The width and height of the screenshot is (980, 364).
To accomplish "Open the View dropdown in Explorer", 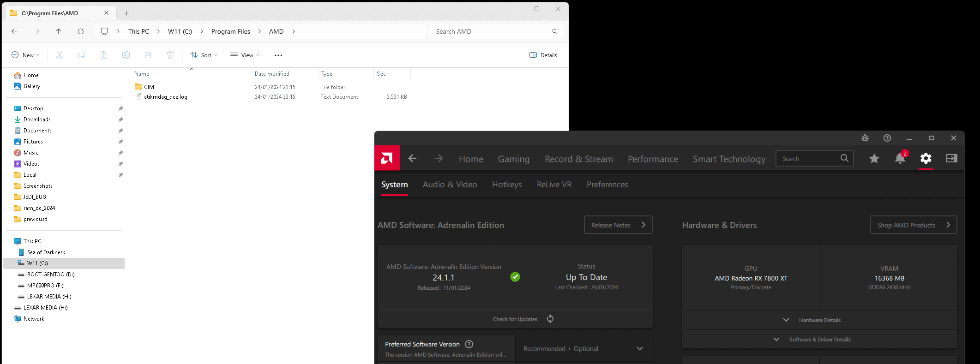I will pos(245,55).
